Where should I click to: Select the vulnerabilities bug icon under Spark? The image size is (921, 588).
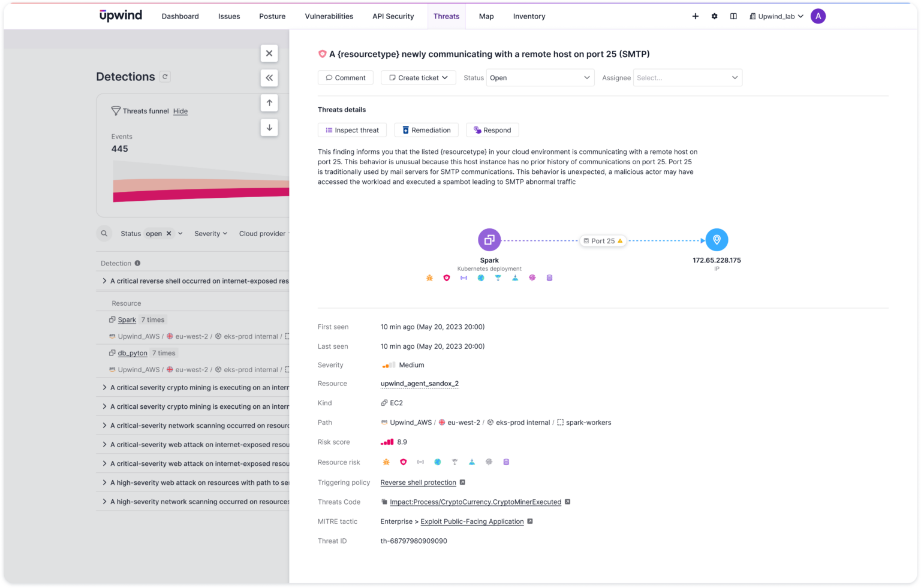tap(429, 278)
